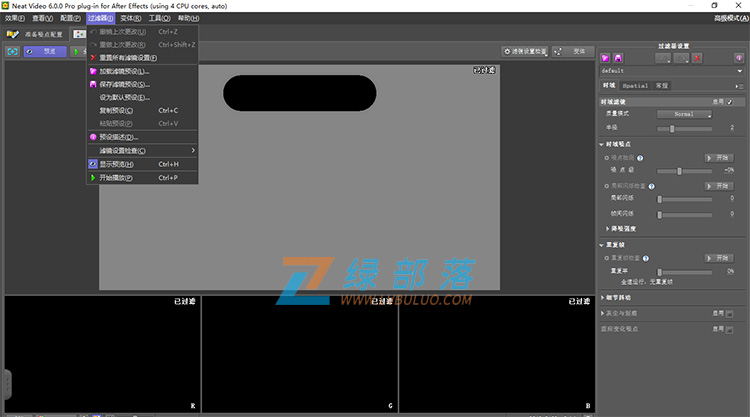Click the magenta save preset disk icon
750x417 pixels.
tap(618, 58)
